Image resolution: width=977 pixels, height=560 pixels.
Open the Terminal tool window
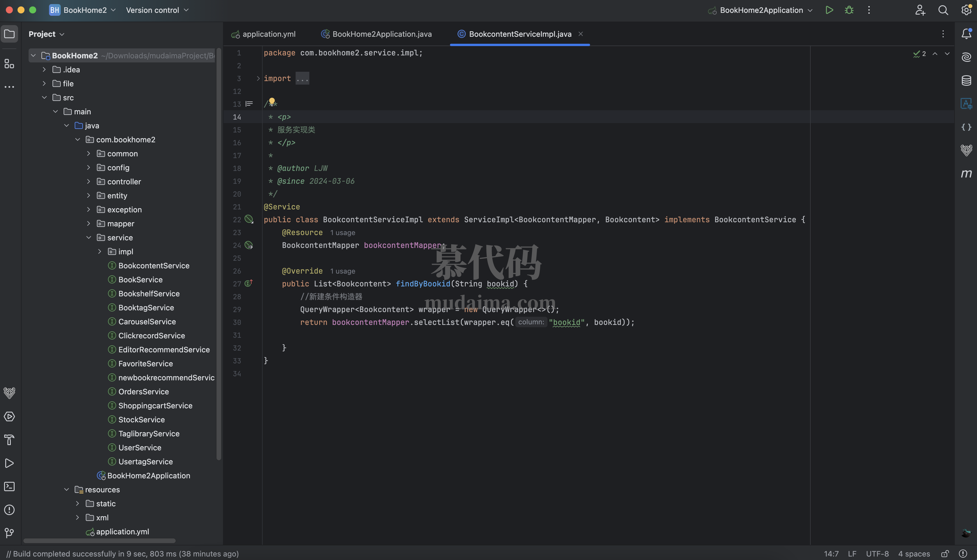(9, 487)
